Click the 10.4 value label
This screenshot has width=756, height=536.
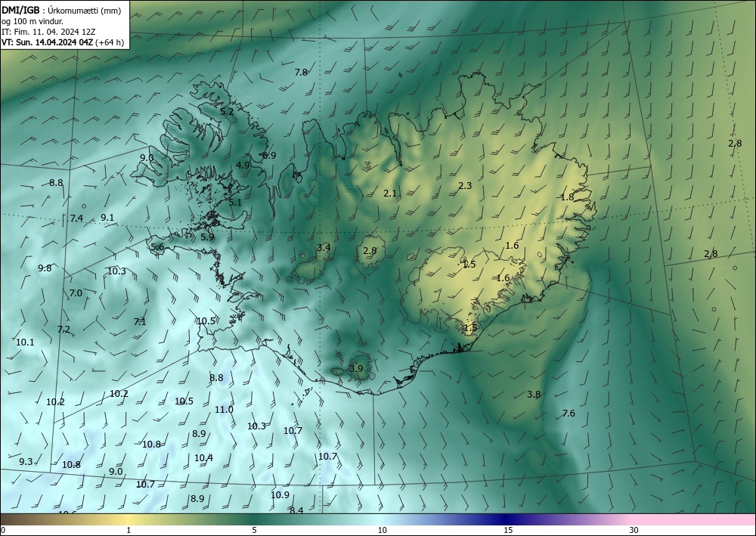(203, 457)
